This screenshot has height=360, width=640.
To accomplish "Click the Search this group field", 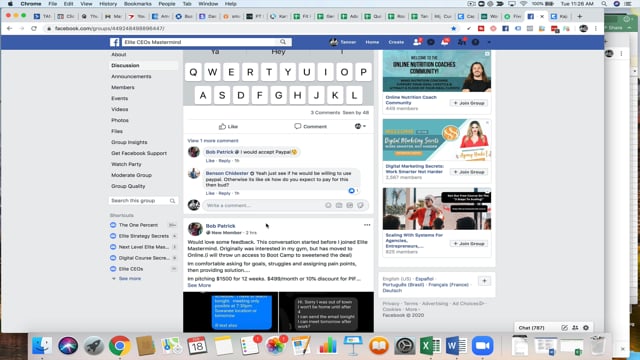I will click(143, 201).
